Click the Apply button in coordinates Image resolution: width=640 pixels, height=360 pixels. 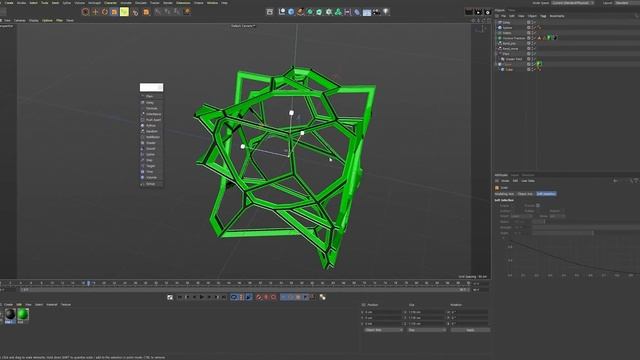coord(470,330)
